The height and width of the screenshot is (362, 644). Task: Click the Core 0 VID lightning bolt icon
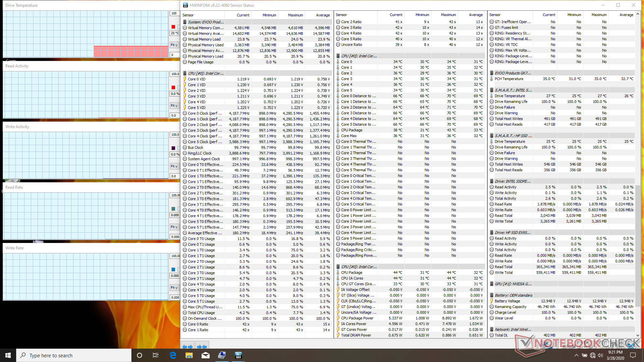pyautogui.click(x=185, y=79)
